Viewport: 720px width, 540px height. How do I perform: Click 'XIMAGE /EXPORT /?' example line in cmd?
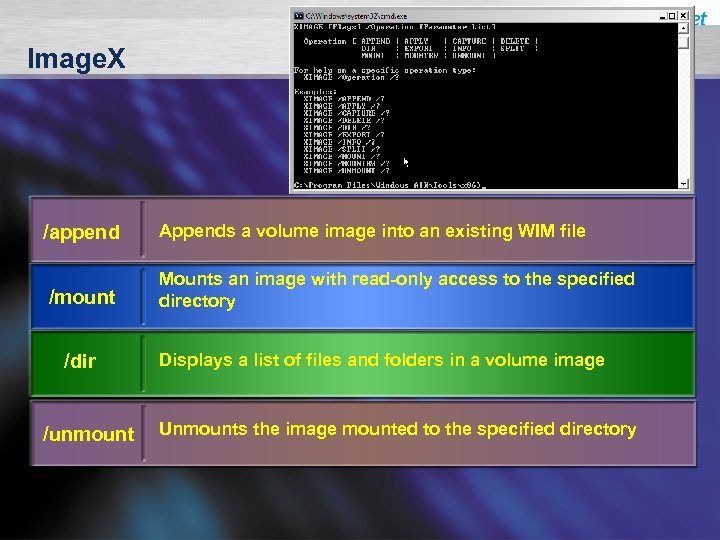(x=343, y=135)
